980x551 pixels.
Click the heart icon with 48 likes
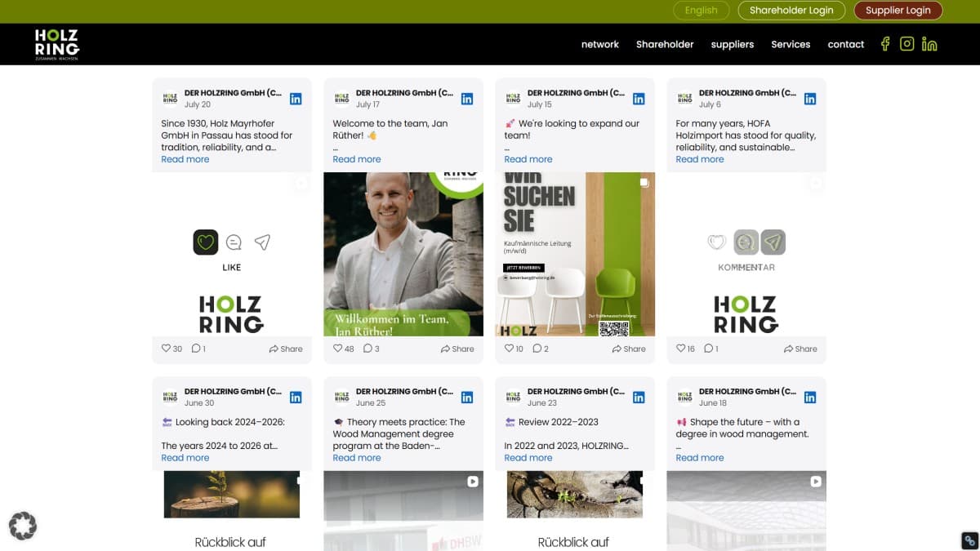click(x=338, y=349)
